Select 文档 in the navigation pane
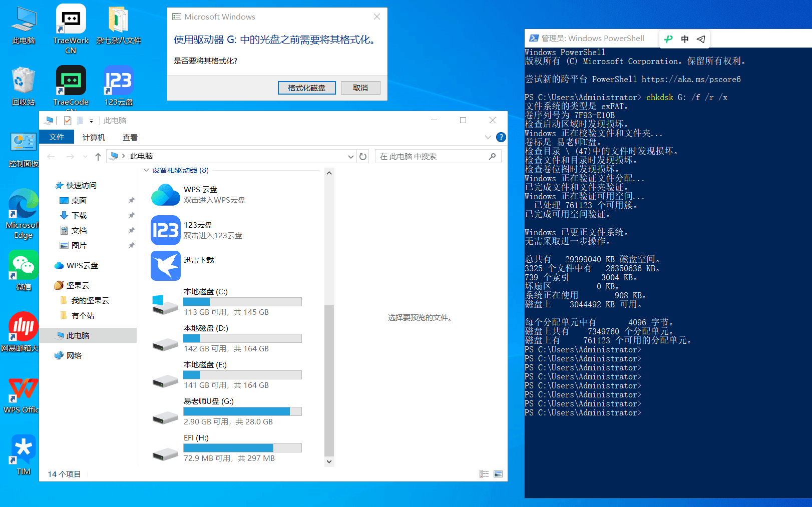This screenshot has width=812, height=507. click(x=79, y=231)
